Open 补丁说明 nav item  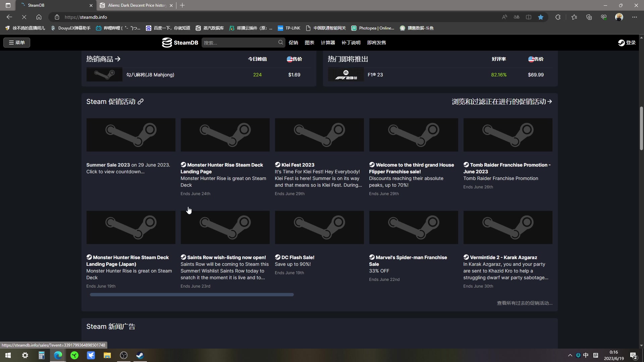(x=351, y=43)
